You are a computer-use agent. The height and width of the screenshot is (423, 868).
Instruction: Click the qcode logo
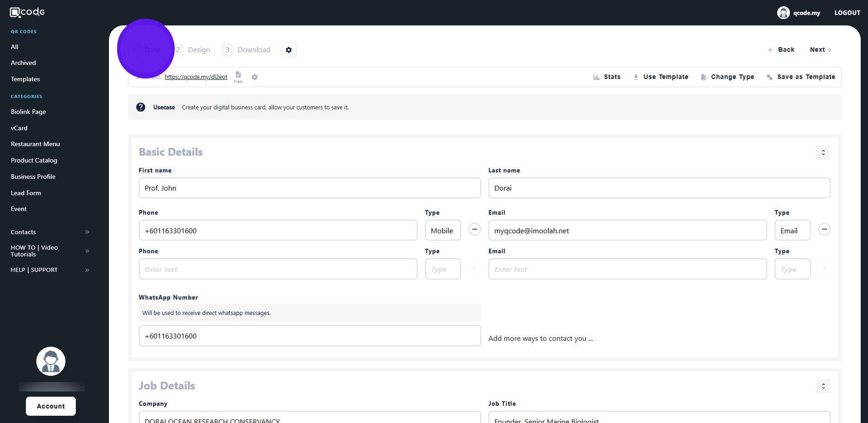27,12
